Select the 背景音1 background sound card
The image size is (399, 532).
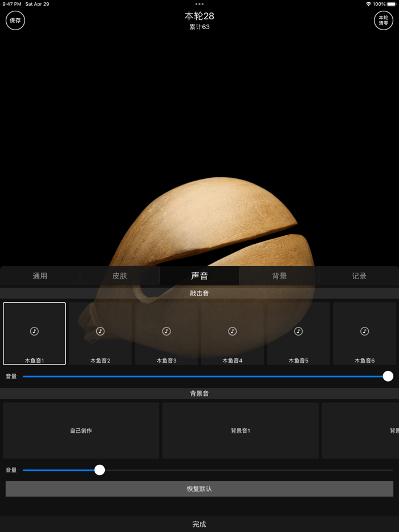(x=241, y=431)
